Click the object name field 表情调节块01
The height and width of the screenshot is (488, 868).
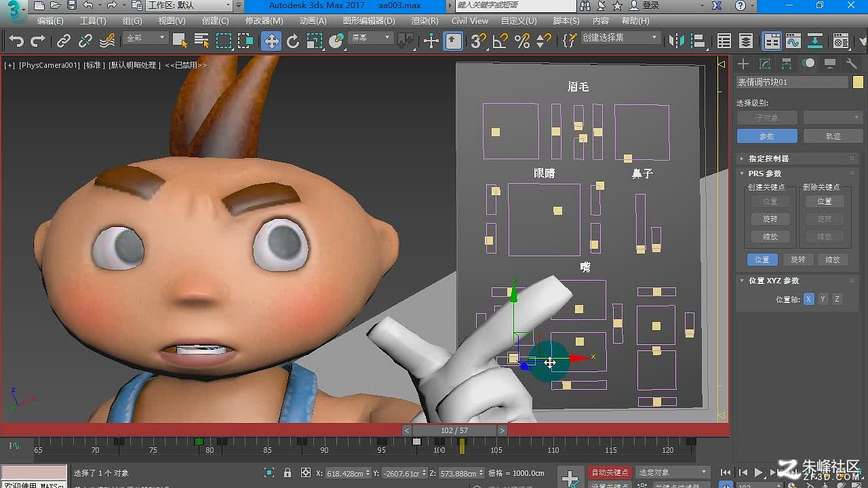[x=792, y=82]
